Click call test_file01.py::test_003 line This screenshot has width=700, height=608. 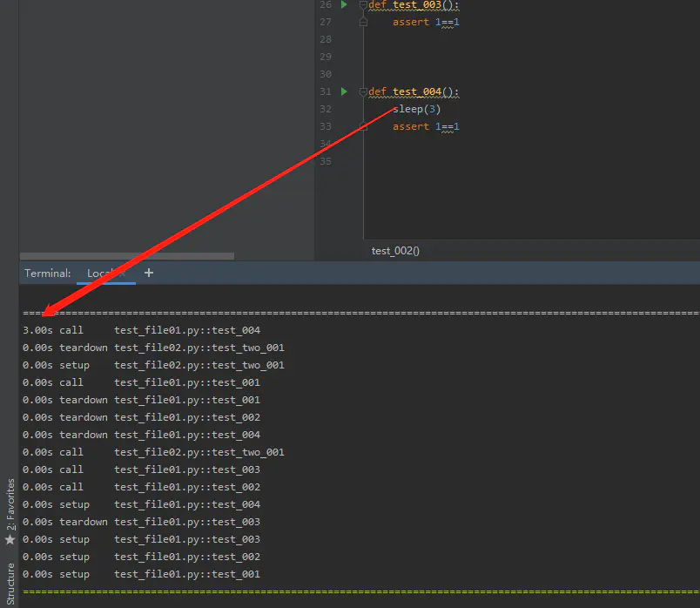pos(142,470)
